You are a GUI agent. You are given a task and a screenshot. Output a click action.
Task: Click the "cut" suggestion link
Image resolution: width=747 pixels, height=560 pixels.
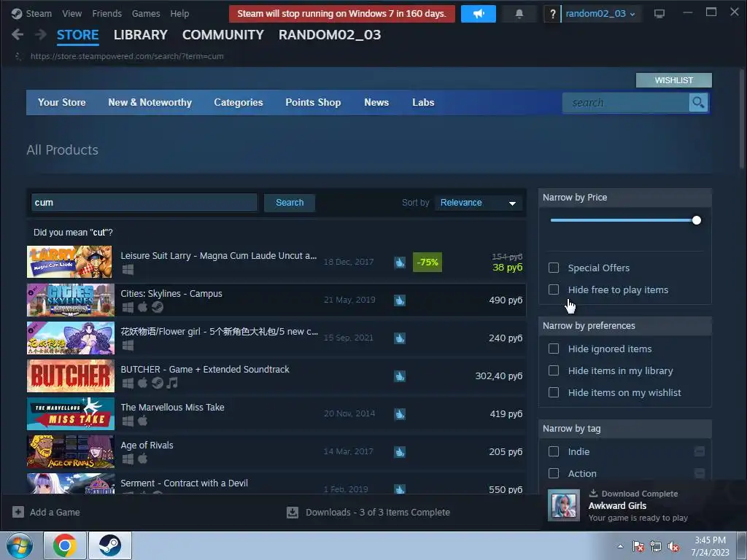[99, 233]
